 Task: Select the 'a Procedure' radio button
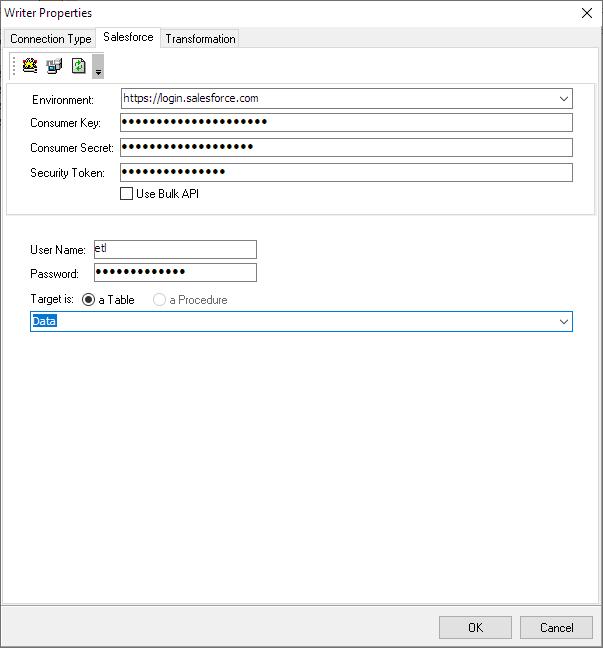(159, 300)
